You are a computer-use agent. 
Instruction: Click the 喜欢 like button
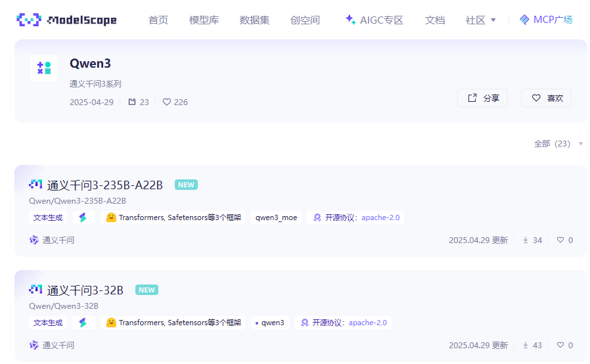click(546, 98)
